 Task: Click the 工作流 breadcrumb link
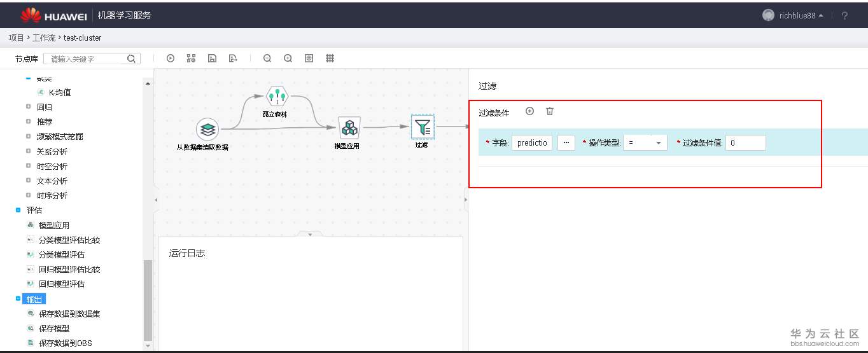pyautogui.click(x=43, y=38)
